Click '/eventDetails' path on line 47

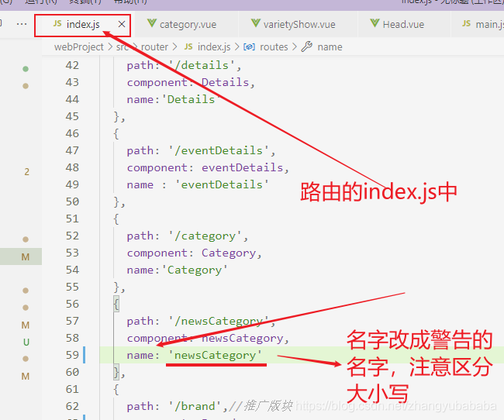[219, 150]
